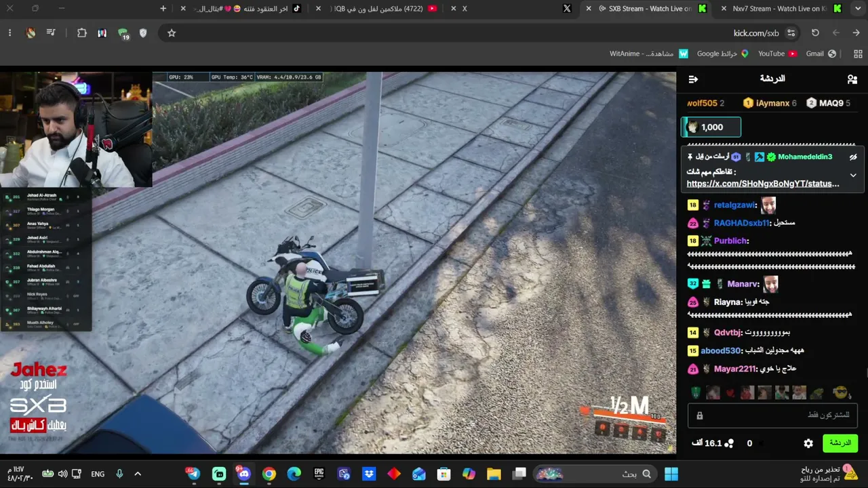This screenshot has height=488, width=868.
Task: Open the Chrome three-dot menu
Action: [x=9, y=33]
